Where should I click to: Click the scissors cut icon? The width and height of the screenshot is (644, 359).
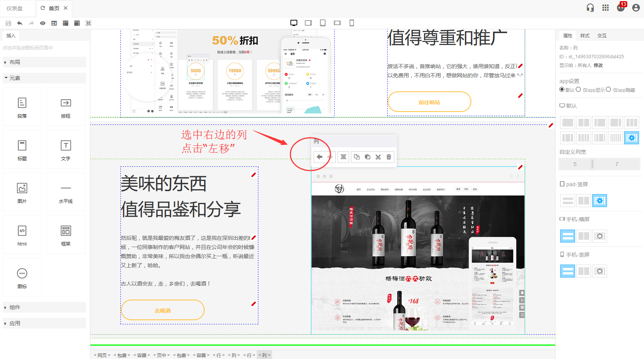click(378, 157)
